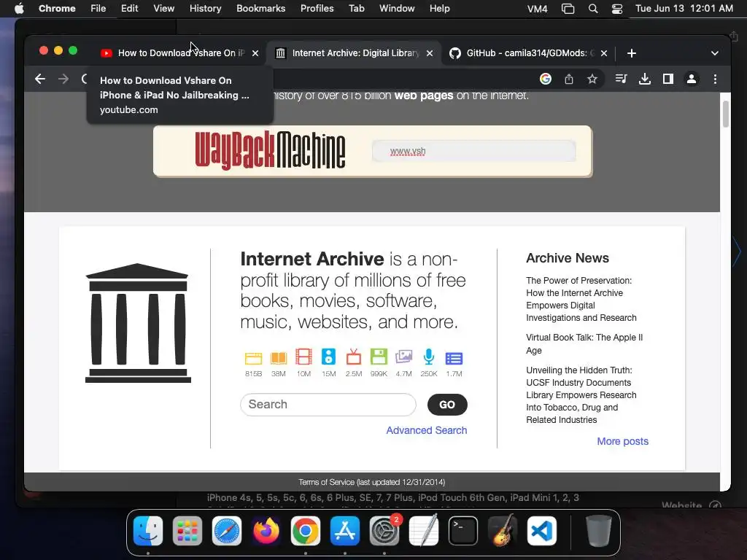Open the Google icon in the address bar
Viewport: 747px width, 560px height.
[546, 79]
